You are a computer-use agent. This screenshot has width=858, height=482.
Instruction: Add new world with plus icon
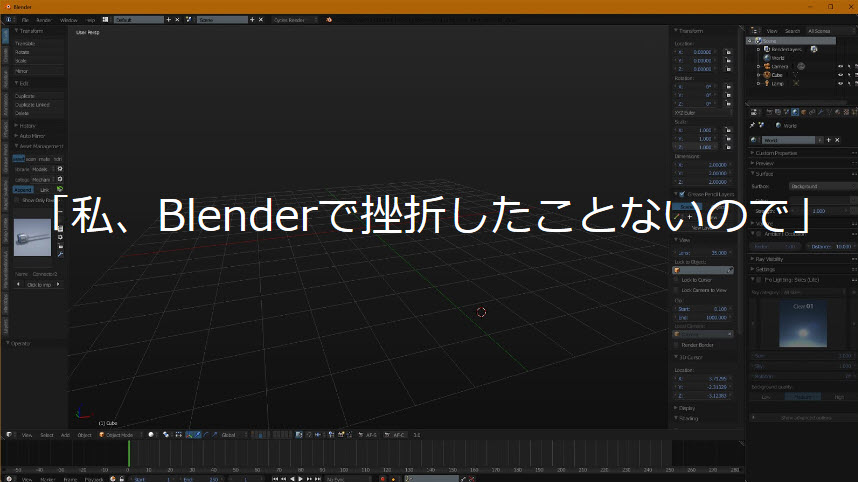tap(828, 140)
